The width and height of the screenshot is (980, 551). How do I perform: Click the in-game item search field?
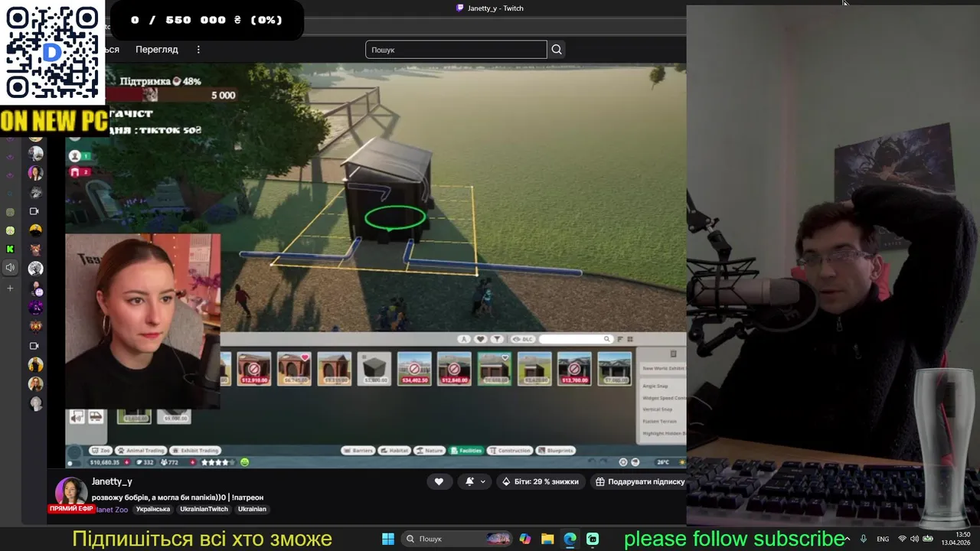575,339
